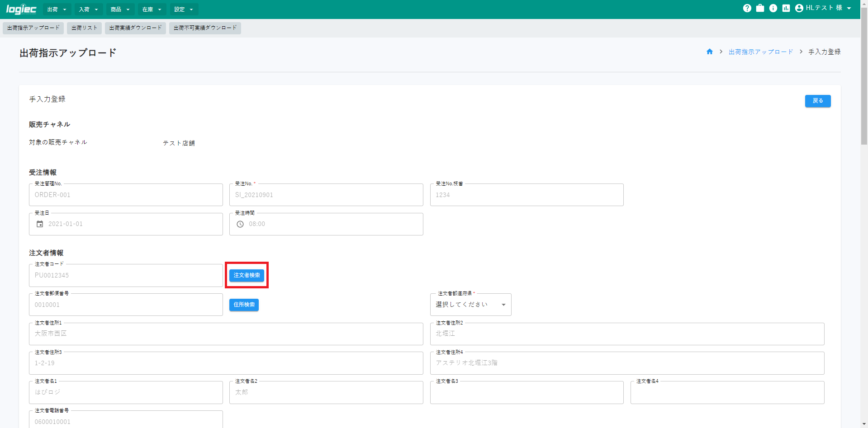Focus the 注文者郵便番号 input field

tap(126, 305)
